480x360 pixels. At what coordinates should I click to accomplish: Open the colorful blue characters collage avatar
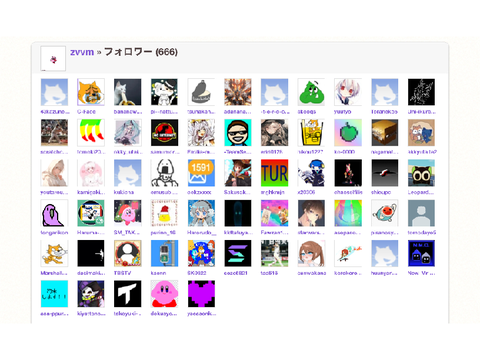(x=201, y=254)
